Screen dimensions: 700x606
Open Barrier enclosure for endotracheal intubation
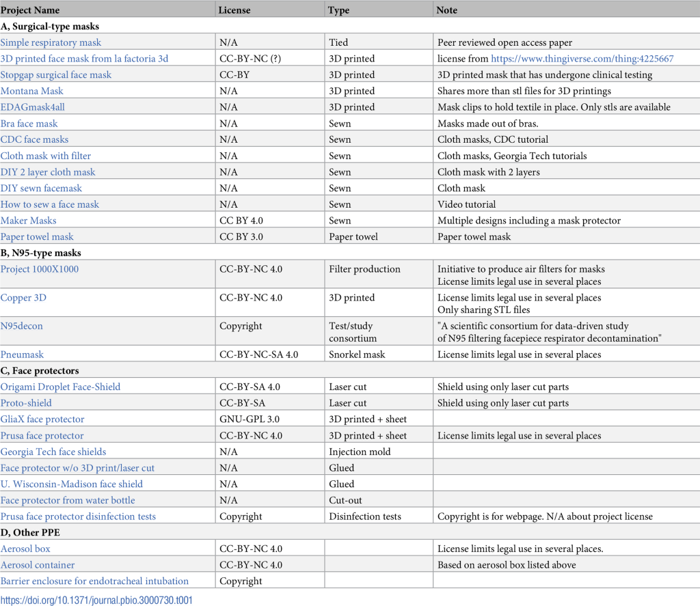click(94, 581)
